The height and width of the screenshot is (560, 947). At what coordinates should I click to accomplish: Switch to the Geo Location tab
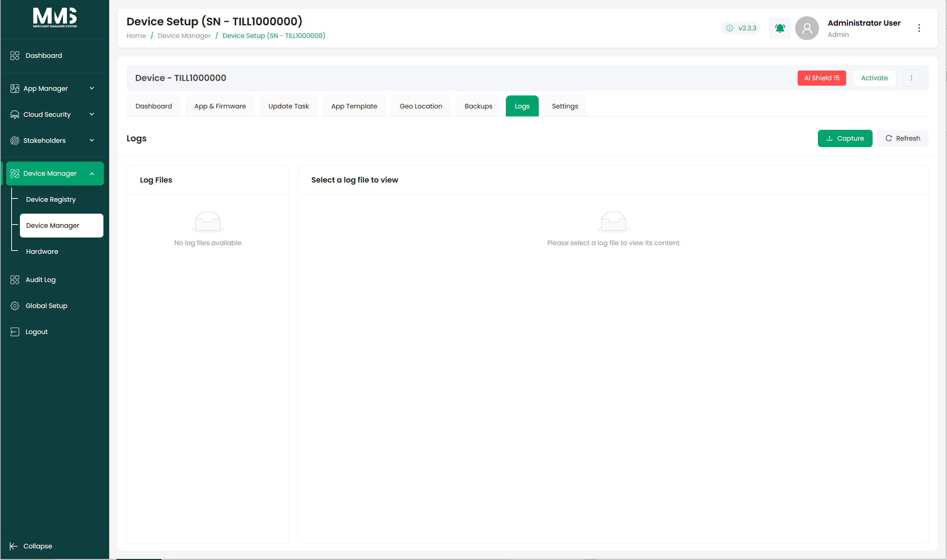[x=421, y=106]
